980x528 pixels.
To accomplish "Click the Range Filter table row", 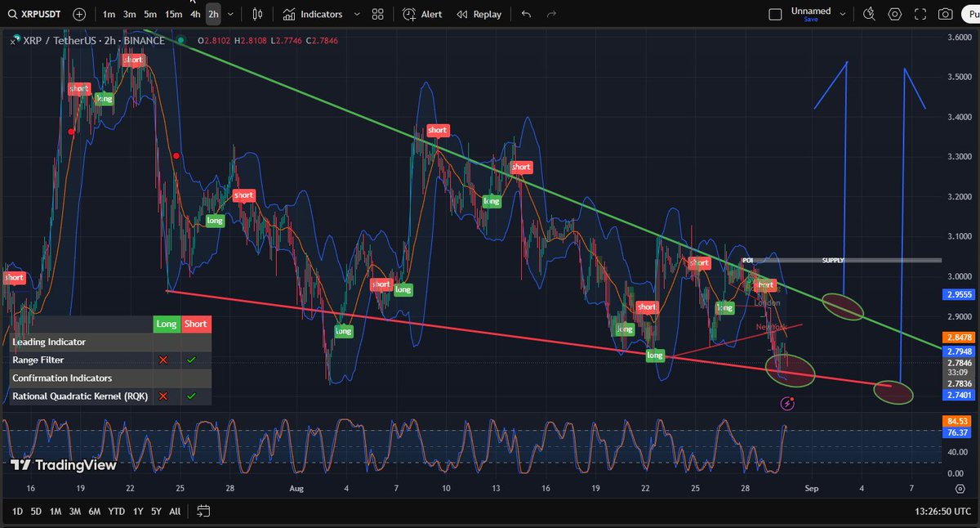I will [x=110, y=360].
